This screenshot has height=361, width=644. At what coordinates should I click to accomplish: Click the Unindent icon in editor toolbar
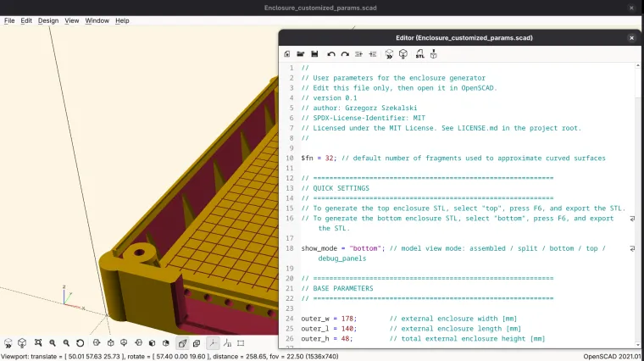(x=359, y=54)
